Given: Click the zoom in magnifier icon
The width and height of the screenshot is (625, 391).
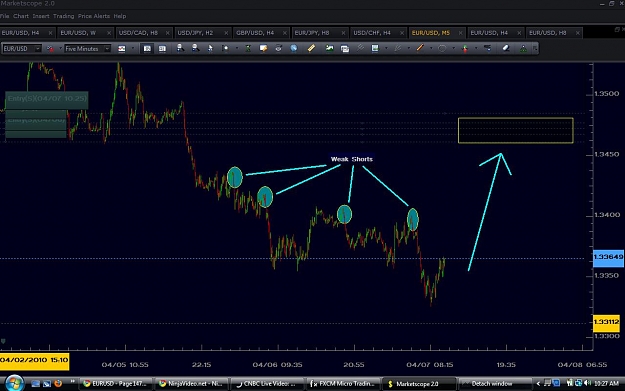Looking at the screenshot, I should [180, 48].
